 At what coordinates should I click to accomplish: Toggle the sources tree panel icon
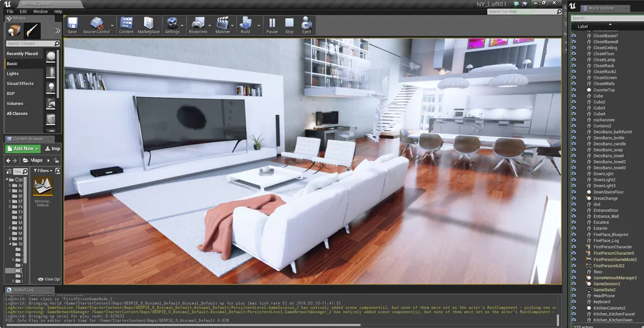[9, 171]
